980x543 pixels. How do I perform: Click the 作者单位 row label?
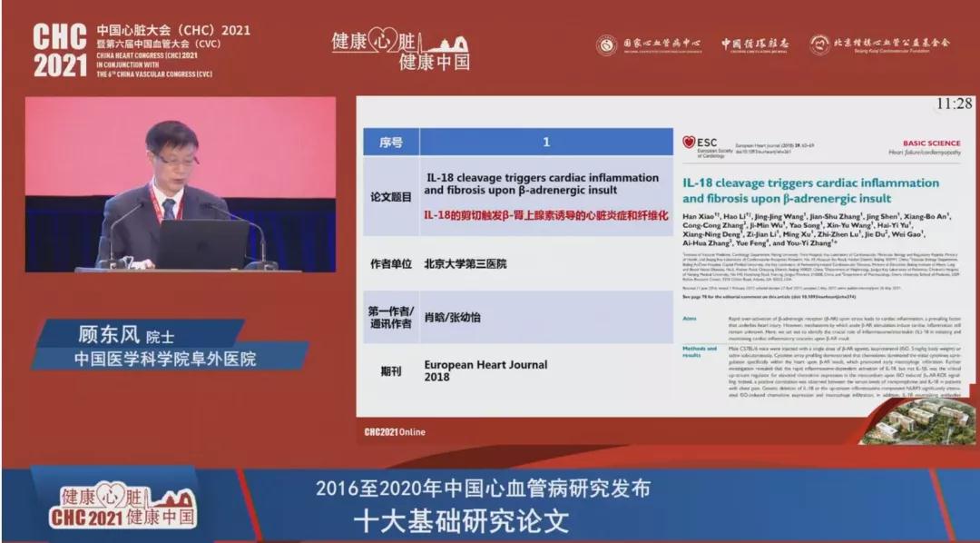click(x=391, y=263)
